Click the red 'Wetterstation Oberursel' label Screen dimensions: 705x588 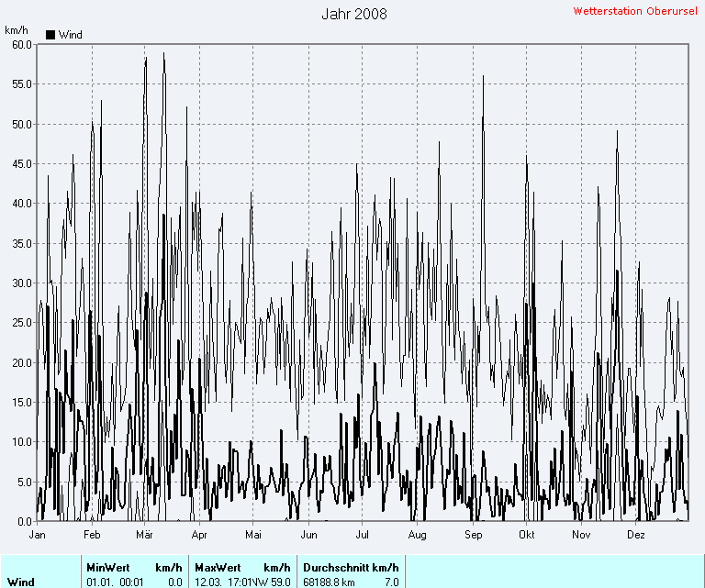(x=635, y=11)
